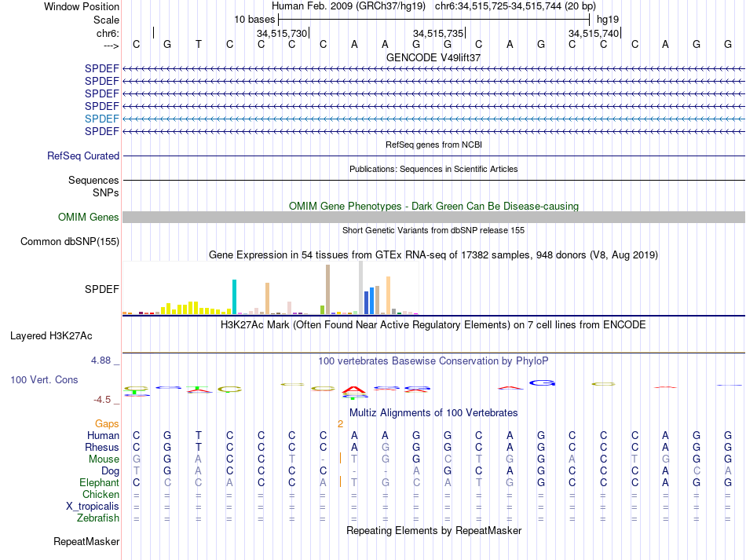Open Publications: Sequences in Scientific Articles title

pyautogui.click(x=433, y=169)
